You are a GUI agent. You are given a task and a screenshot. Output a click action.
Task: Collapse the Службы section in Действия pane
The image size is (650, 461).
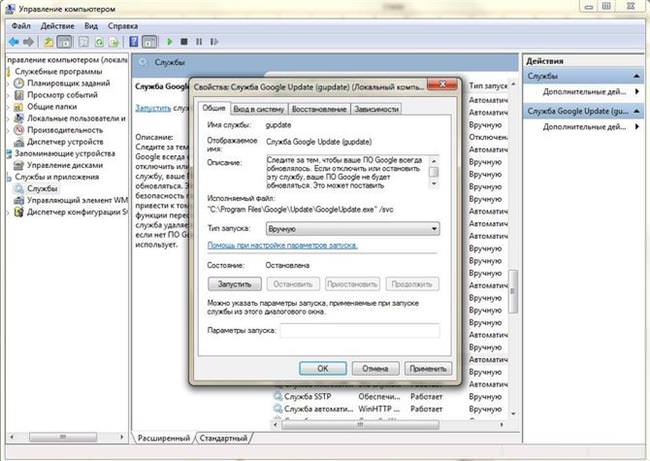click(x=636, y=76)
